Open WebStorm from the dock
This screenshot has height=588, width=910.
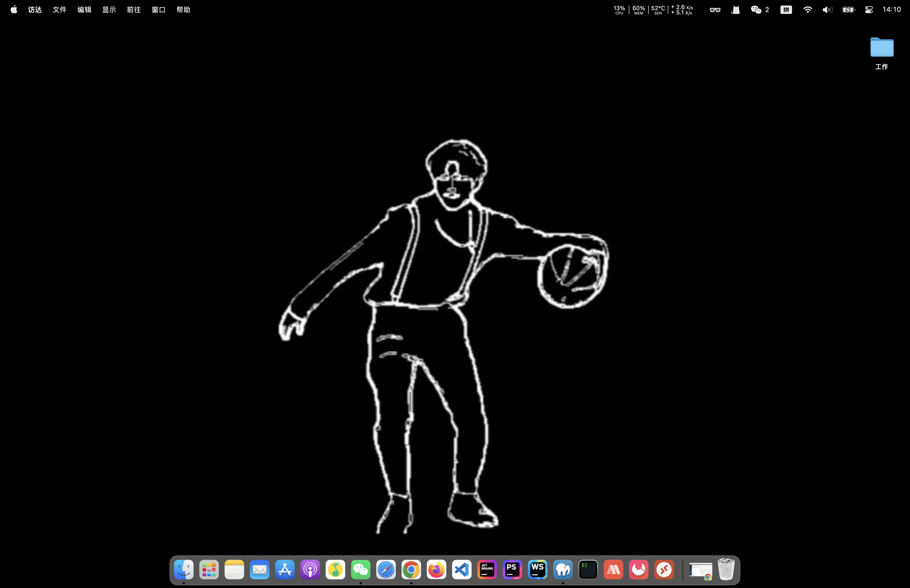point(537,570)
